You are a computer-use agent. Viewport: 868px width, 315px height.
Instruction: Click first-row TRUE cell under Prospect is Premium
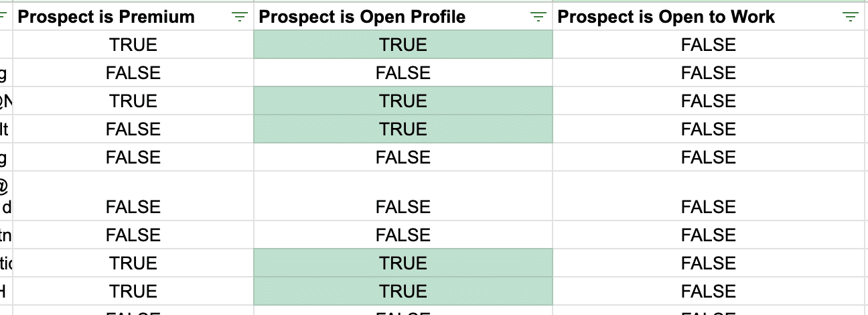(133, 45)
